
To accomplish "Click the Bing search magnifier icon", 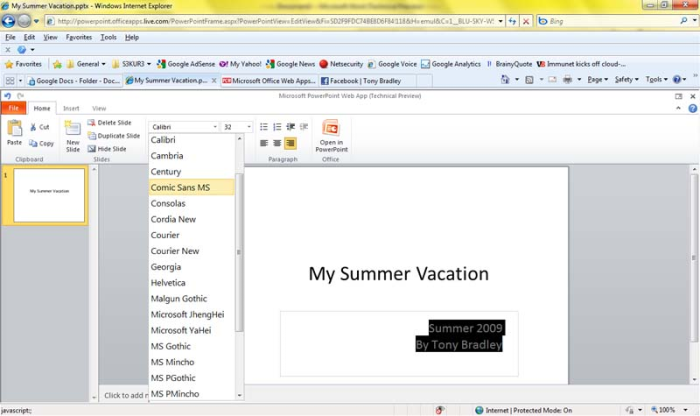I will [683, 21].
